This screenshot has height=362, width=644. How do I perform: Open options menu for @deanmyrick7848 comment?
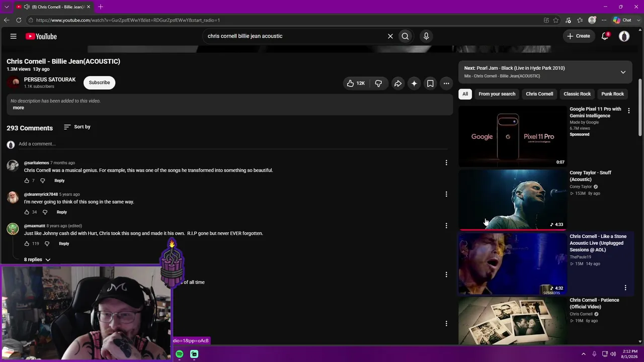click(x=446, y=194)
